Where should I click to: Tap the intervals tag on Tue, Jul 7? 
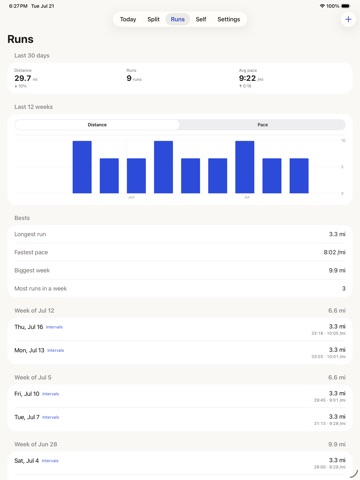tap(51, 417)
